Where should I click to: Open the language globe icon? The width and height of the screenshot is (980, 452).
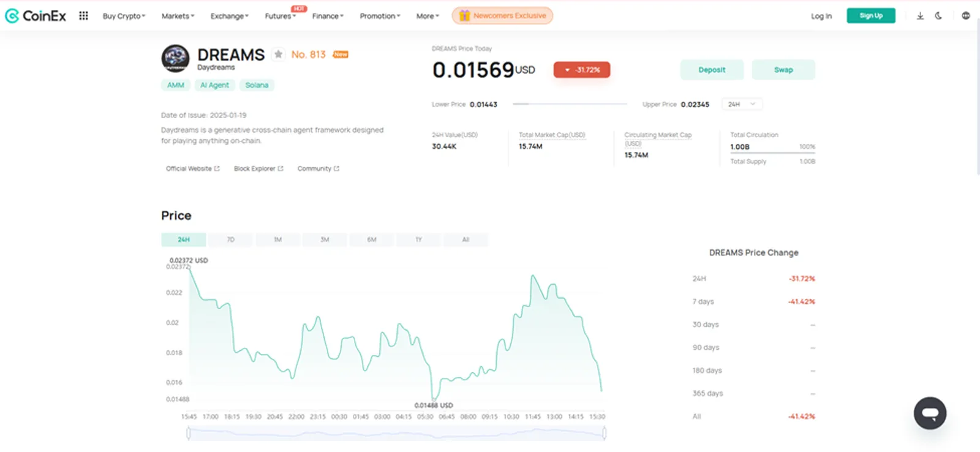point(966,16)
